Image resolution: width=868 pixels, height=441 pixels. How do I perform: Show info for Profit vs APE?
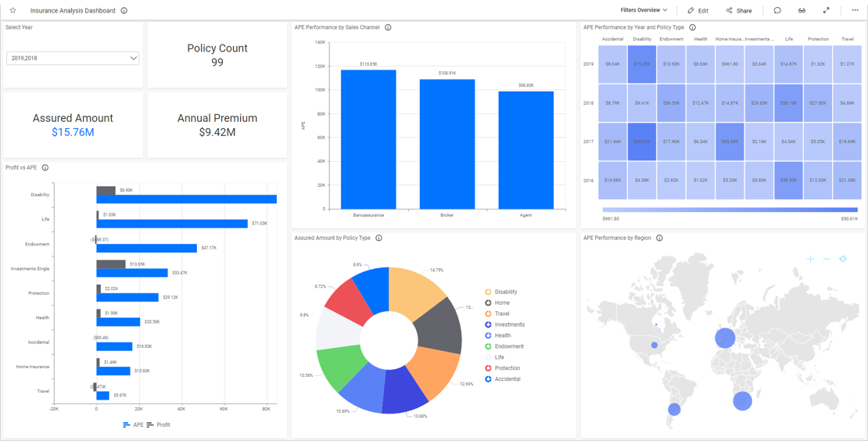click(x=45, y=168)
